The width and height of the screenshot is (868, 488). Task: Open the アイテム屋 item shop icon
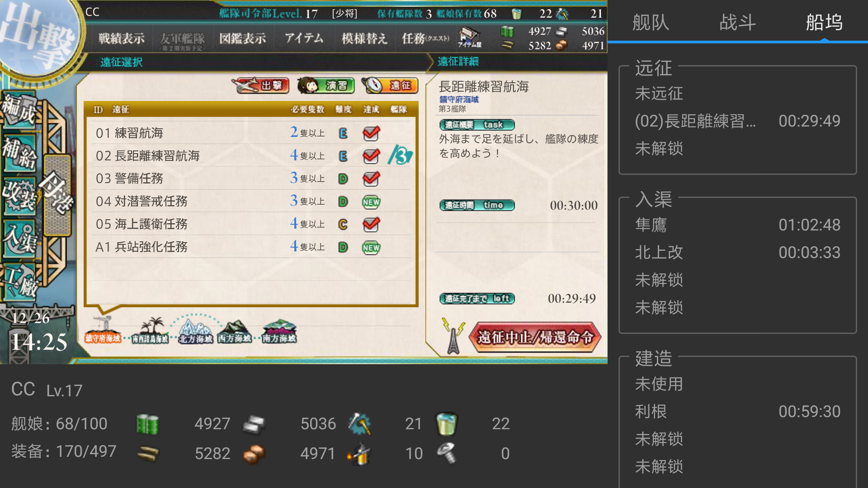coord(470,37)
